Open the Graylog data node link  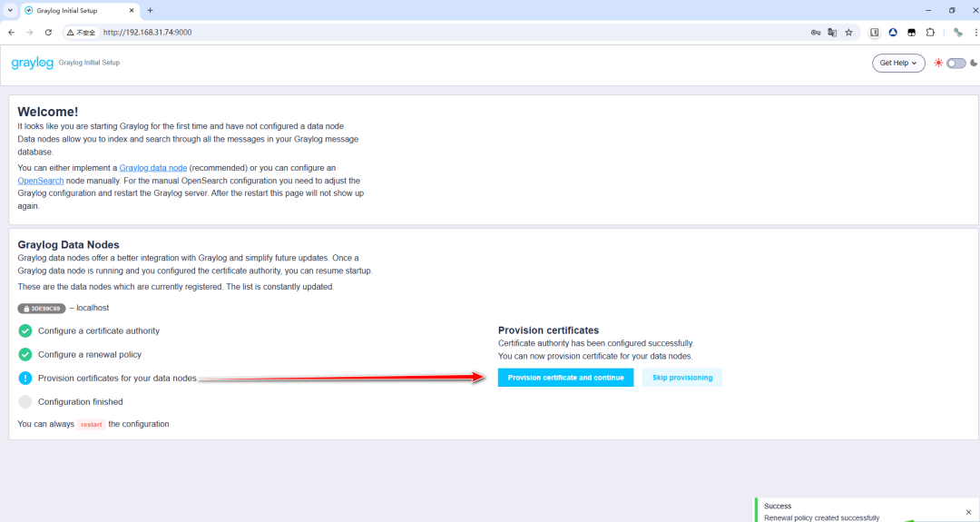pyautogui.click(x=153, y=168)
